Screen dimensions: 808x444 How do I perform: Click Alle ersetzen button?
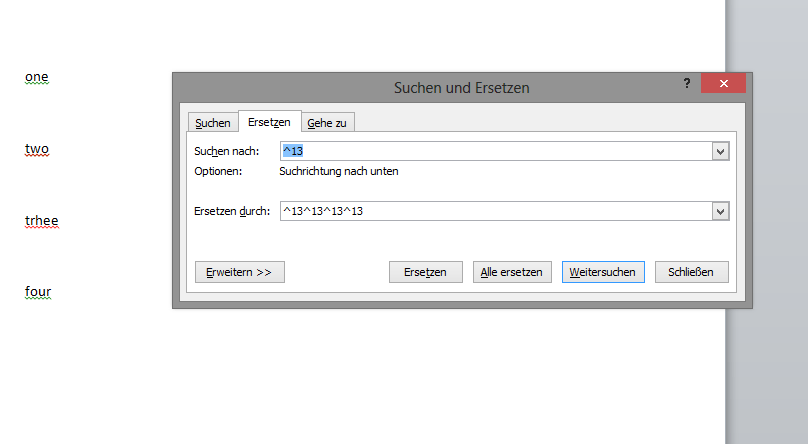(x=511, y=272)
